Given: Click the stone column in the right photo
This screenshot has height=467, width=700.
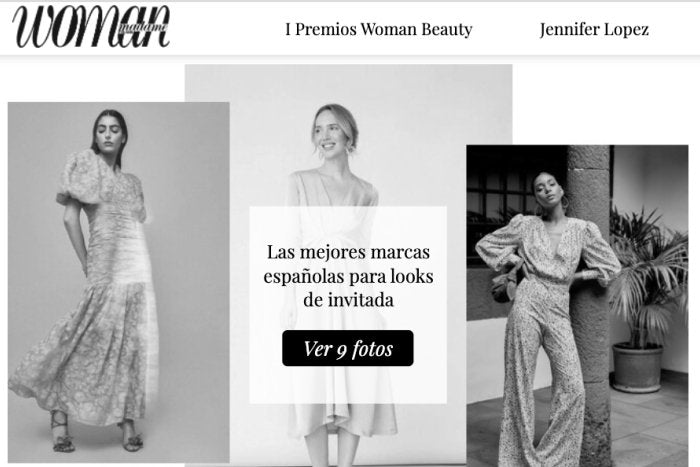Looking at the screenshot, I should (588, 268).
